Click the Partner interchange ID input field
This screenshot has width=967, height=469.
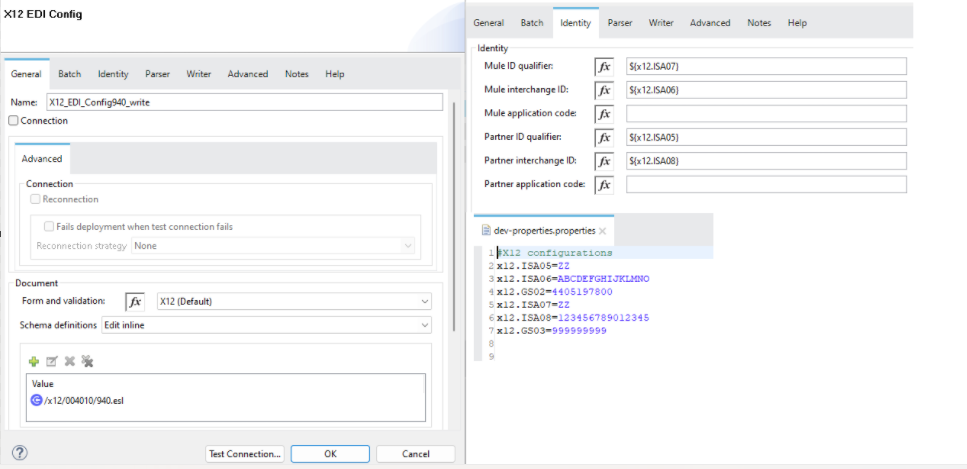[x=767, y=161]
